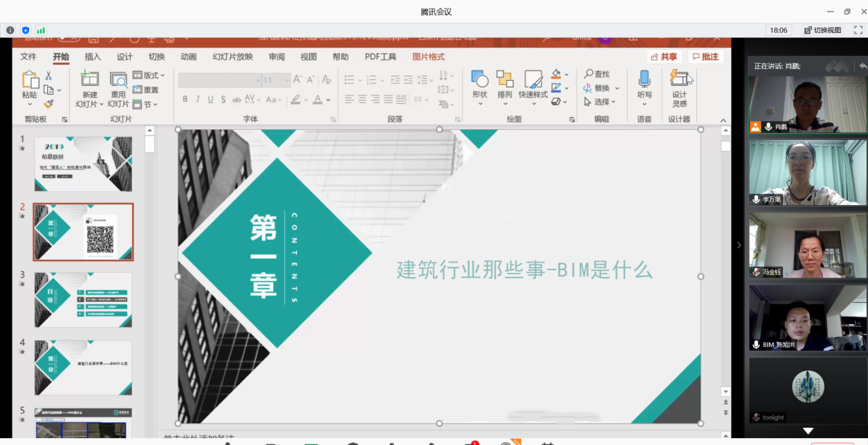
Task: Click the Share (共享) button
Action: pyautogui.click(x=664, y=57)
